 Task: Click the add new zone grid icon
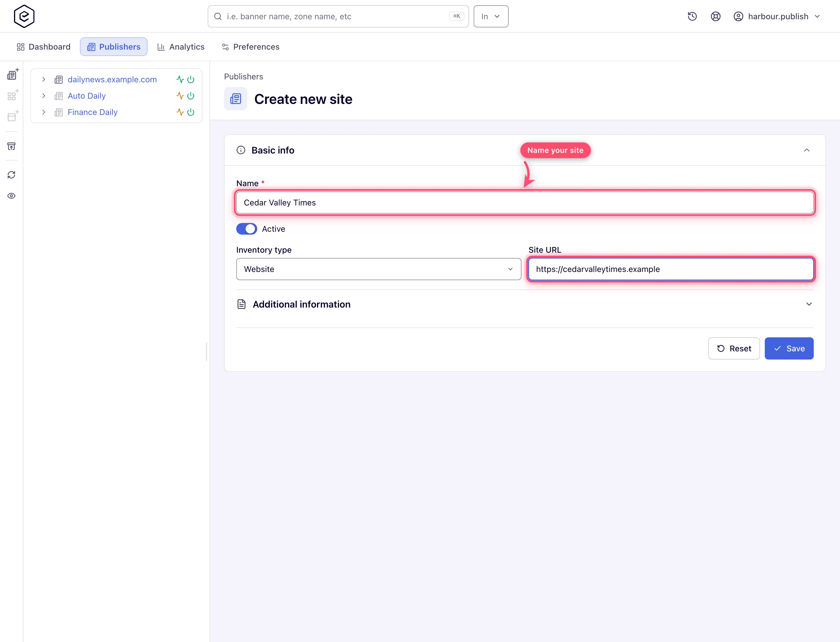(13, 95)
